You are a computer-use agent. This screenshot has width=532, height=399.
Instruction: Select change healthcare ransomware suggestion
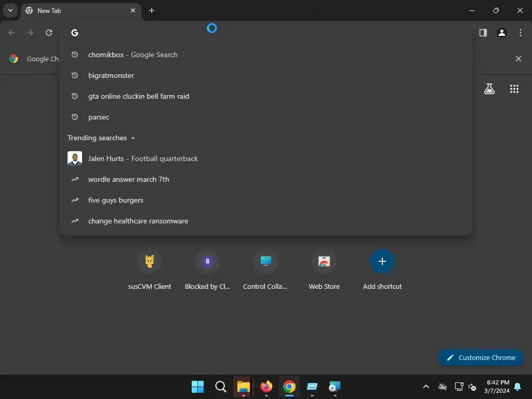point(266,221)
